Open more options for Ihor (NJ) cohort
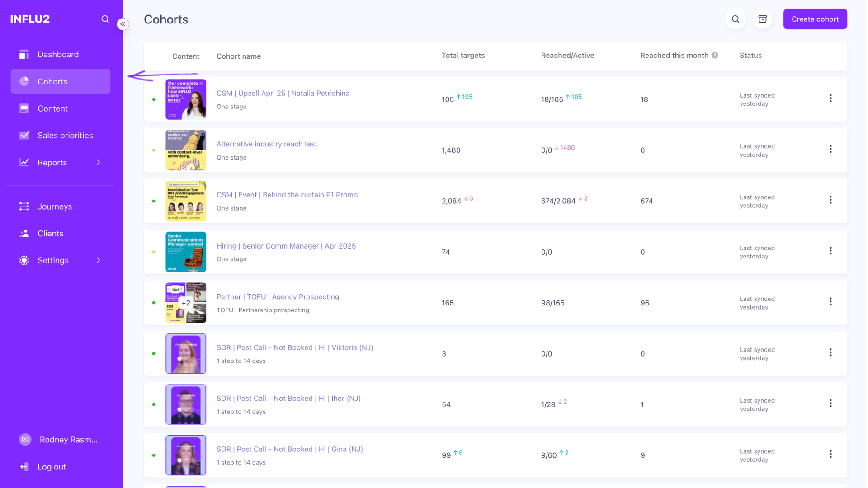Image resolution: width=868 pixels, height=488 pixels. point(830,404)
